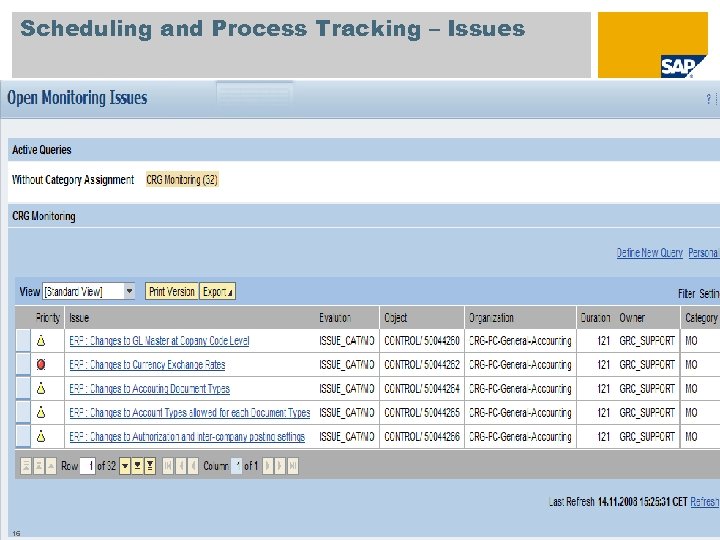Open ERP Changes to Account Types allowed link
The image size is (720, 540).
click(x=190, y=412)
